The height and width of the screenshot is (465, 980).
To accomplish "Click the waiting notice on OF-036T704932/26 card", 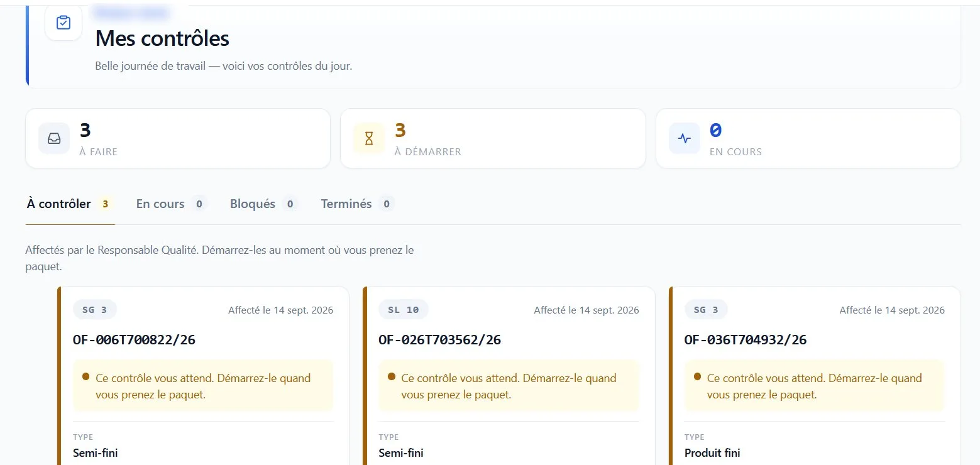I will click(x=815, y=386).
